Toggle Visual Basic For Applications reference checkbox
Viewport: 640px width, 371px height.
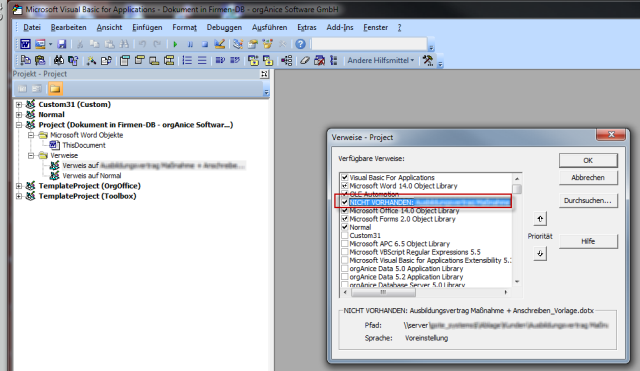(345, 177)
